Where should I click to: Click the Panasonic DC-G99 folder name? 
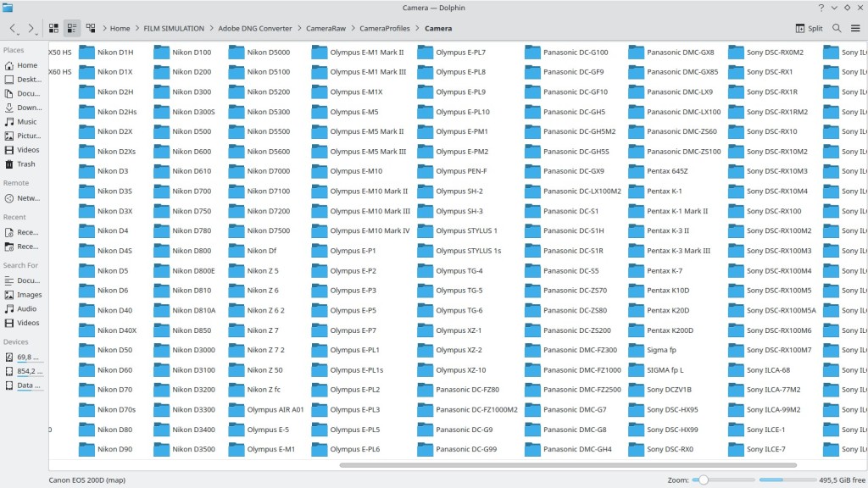click(x=466, y=449)
